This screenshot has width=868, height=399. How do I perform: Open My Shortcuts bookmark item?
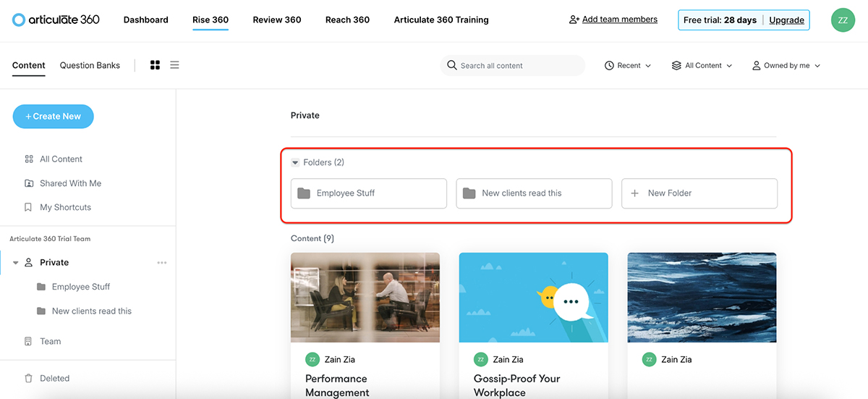pyautogui.click(x=65, y=207)
